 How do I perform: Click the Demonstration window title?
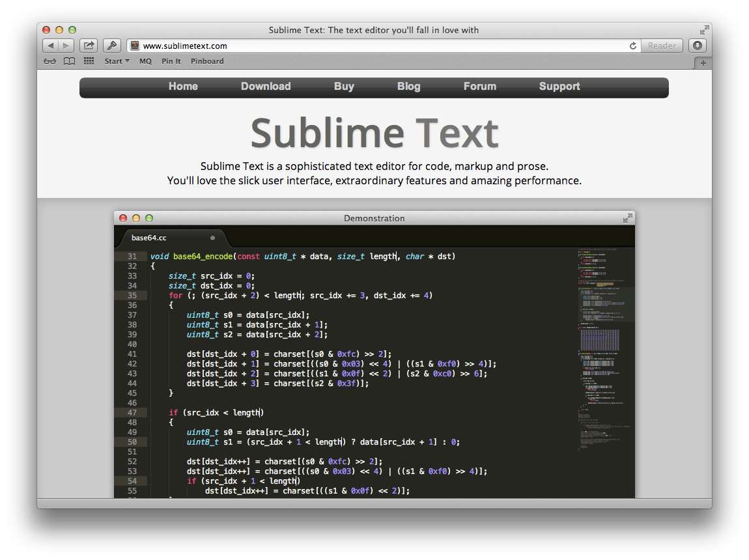tap(374, 218)
